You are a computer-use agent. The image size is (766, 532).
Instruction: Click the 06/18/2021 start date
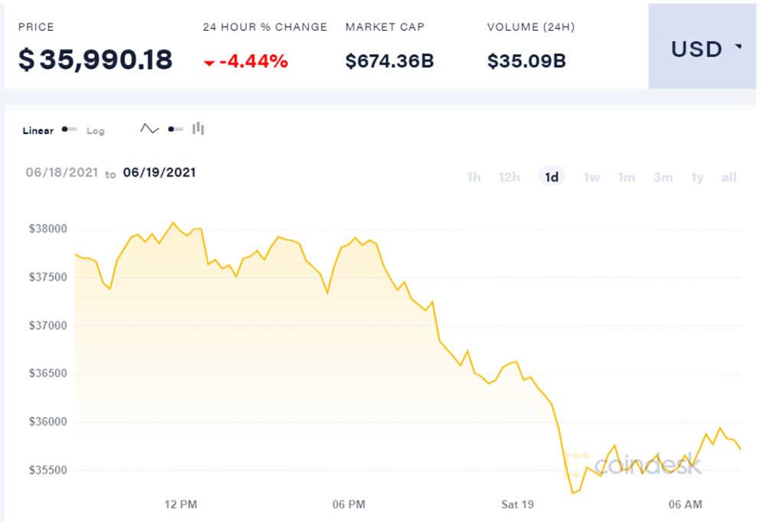[62, 173]
